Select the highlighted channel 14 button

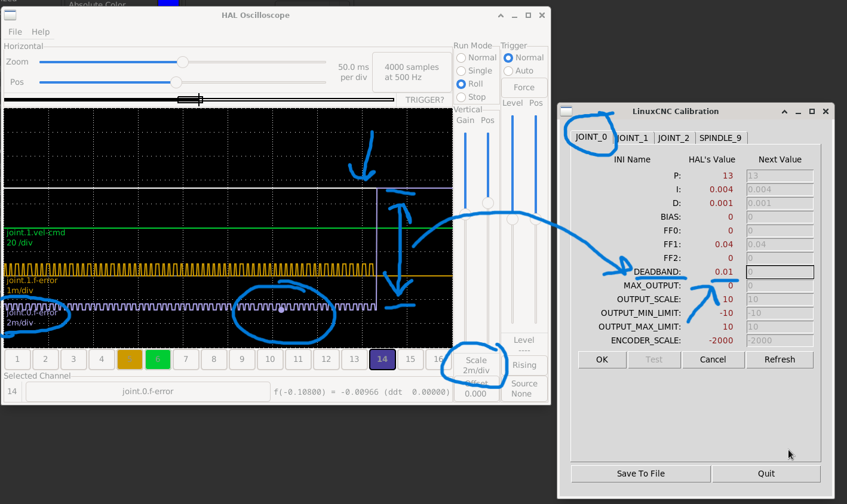coord(382,359)
